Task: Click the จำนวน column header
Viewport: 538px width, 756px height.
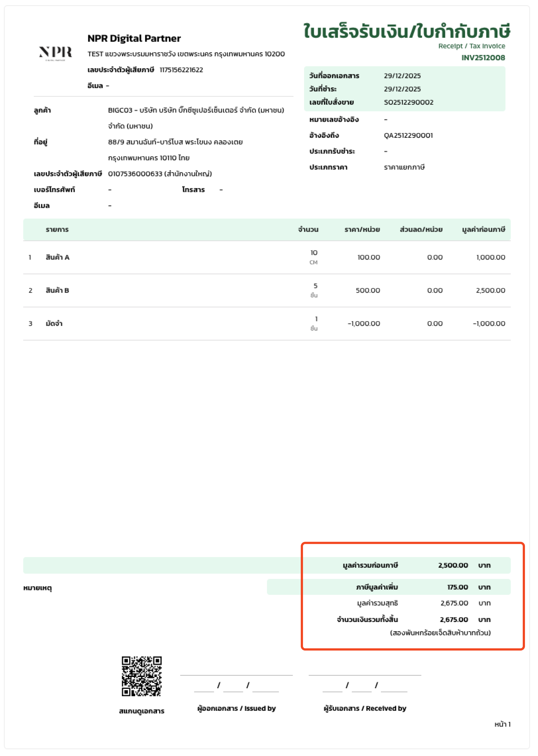Action: click(x=308, y=229)
